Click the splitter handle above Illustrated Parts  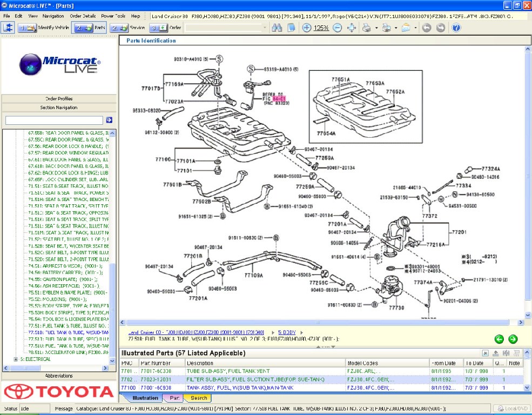point(325,347)
